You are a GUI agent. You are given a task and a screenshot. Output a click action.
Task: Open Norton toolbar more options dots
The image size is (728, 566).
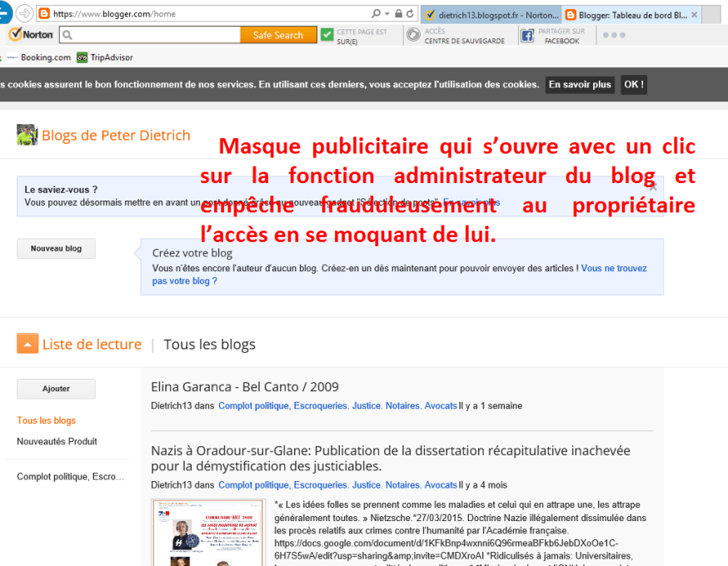pyautogui.click(x=613, y=35)
